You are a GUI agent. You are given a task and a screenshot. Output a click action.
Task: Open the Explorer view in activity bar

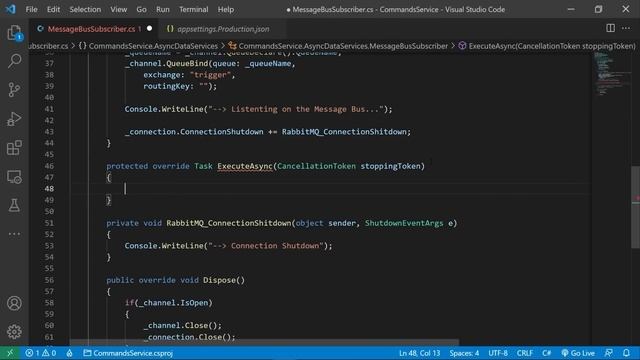tap(14, 33)
